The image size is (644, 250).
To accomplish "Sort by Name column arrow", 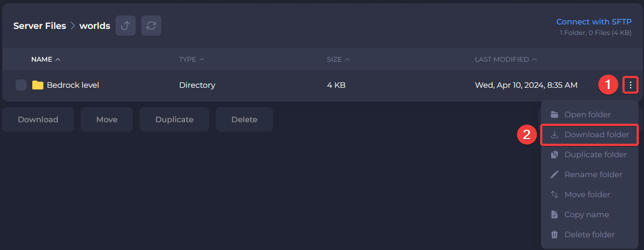I will (x=58, y=59).
